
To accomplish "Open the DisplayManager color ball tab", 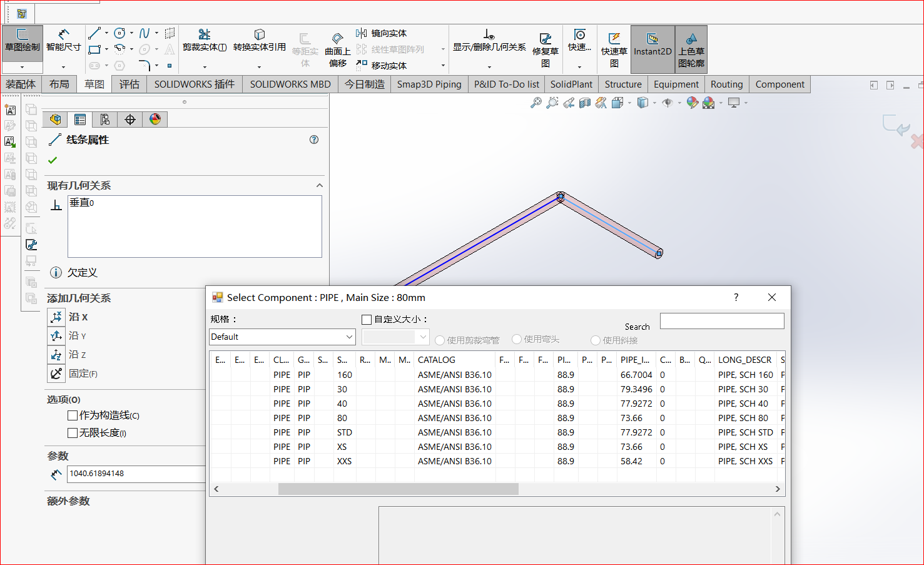I will [x=155, y=120].
